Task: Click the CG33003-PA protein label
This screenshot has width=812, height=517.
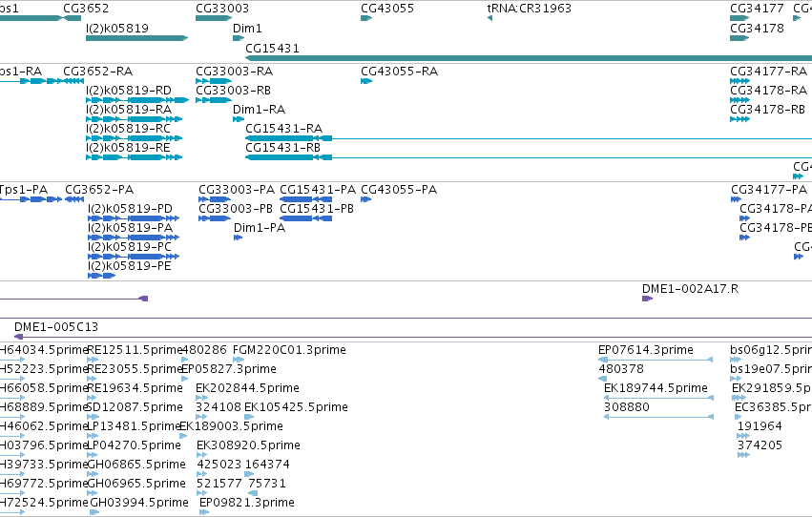Action: pyautogui.click(x=237, y=190)
